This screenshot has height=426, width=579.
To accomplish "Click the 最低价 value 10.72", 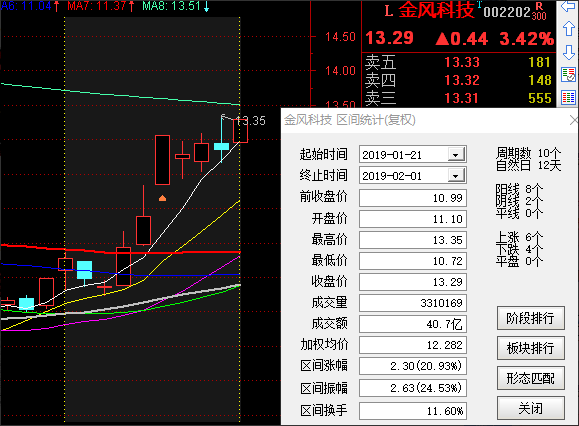I will click(412, 261).
